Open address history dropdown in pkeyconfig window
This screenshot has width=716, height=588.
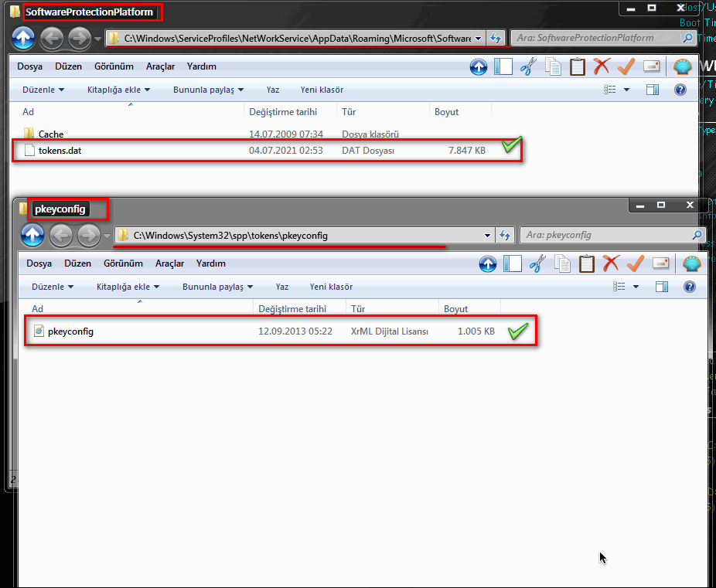(487, 236)
